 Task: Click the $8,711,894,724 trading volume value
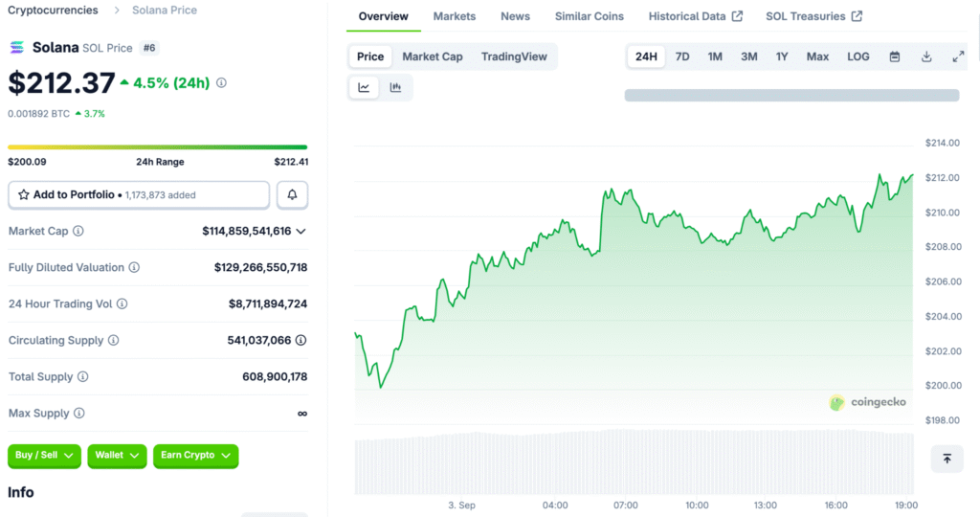268,303
